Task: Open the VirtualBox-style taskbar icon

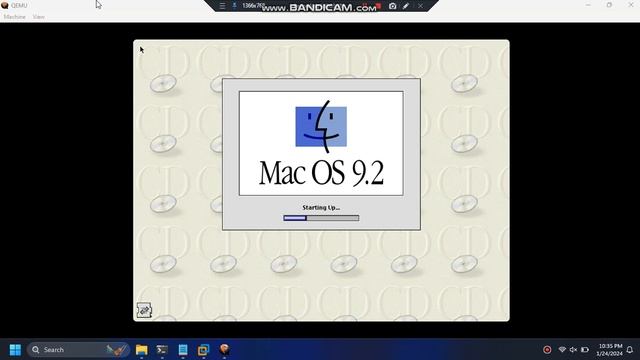Action: (x=203, y=350)
